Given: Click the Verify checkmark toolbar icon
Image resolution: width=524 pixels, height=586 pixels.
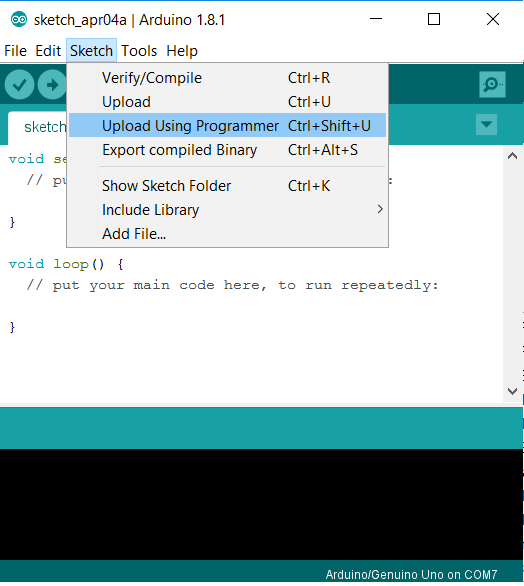Looking at the screenshot, I should (x=19, y=85).
